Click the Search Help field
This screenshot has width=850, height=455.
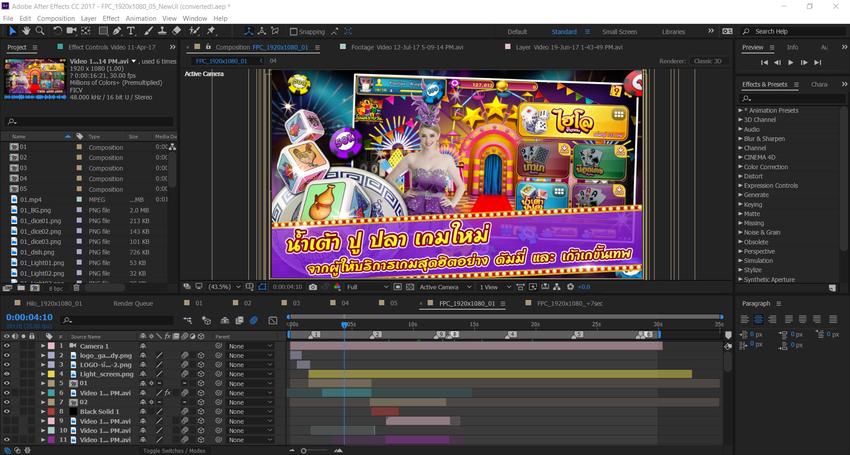click(x=790, y=31)
